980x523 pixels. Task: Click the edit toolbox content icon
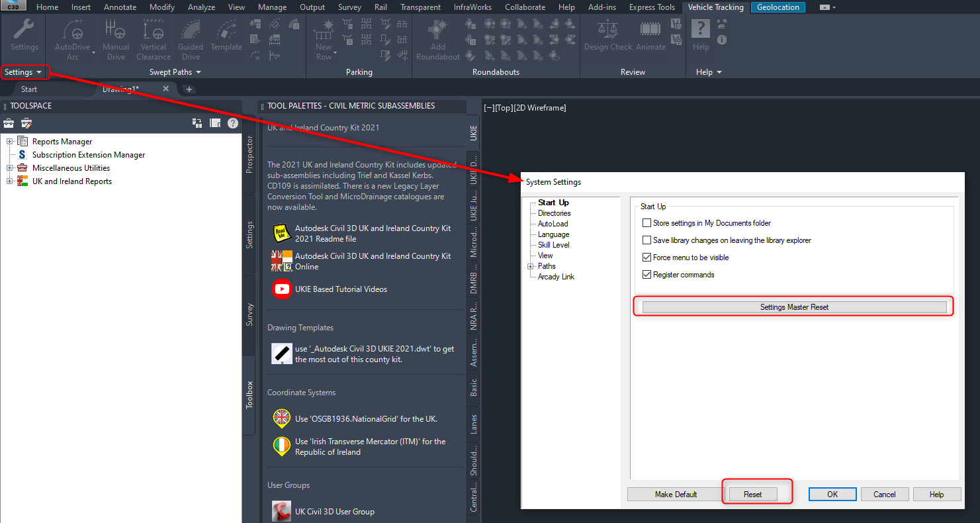tap(27, 123)
